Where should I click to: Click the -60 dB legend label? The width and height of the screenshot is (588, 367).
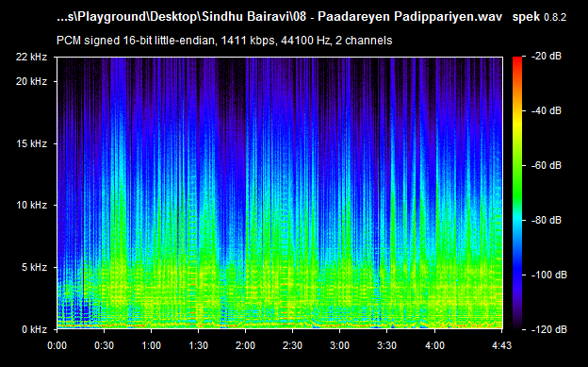tap(547, 165)
